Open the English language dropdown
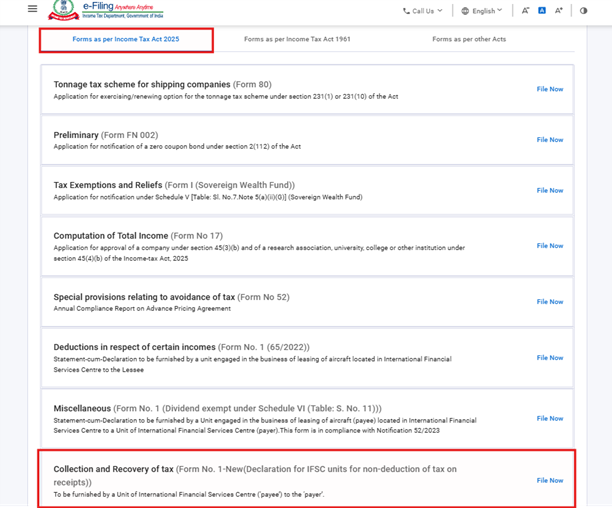612x508 pixels. point(484,11)
